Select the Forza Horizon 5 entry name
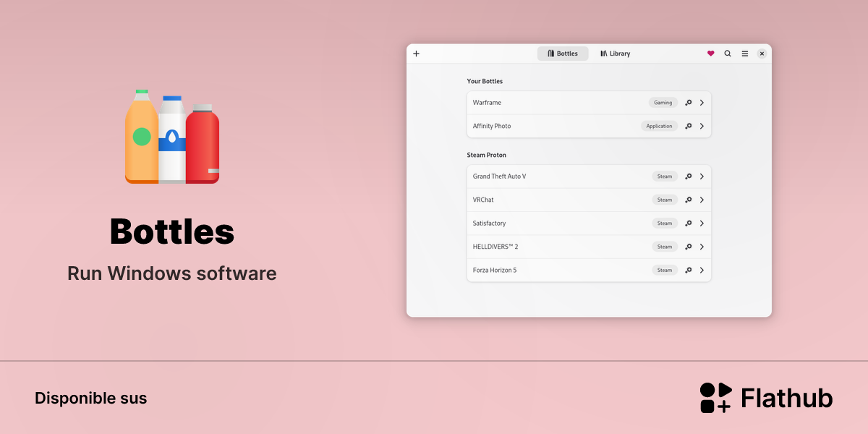868x434 pixels. coord(495,271)
